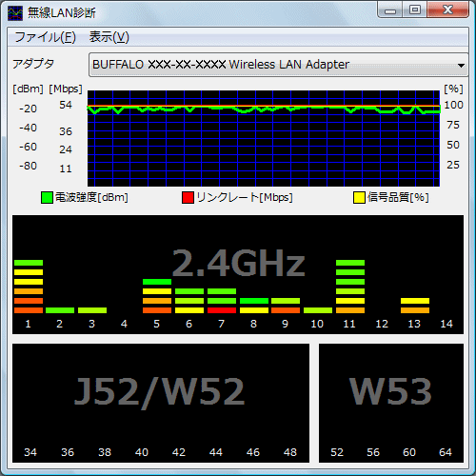Click the channel 11 signal bar stack
476x476 pixels.
(350, 287)
